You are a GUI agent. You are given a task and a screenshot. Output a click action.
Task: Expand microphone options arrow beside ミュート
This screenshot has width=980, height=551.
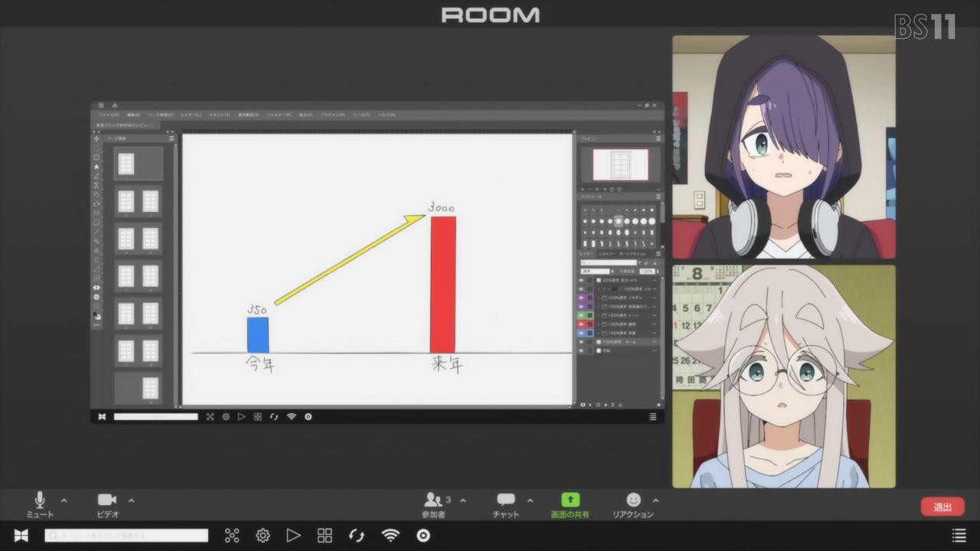coord(64,500)
